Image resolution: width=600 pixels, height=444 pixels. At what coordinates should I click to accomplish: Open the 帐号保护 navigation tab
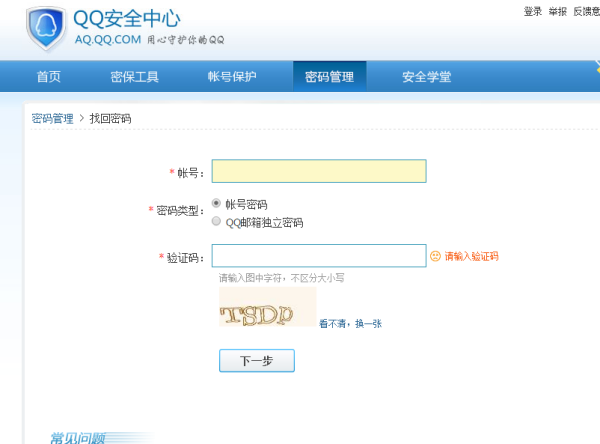232,77
